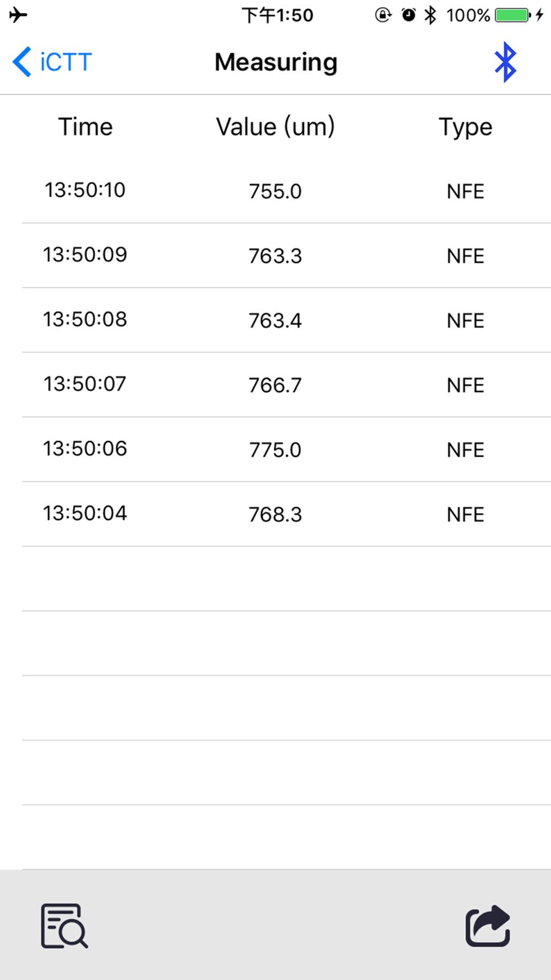Tap the share export icon
This screenshot has height=980, width=551.
488,926
